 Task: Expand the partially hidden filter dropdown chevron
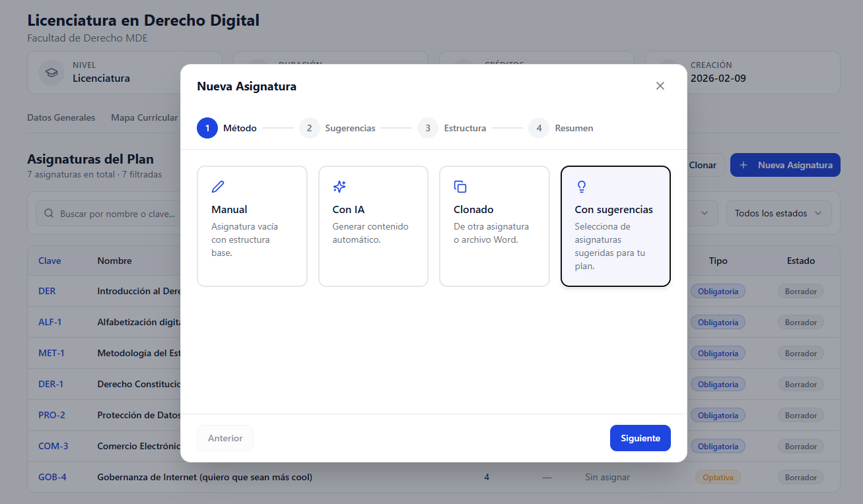[x=705, y=213]
